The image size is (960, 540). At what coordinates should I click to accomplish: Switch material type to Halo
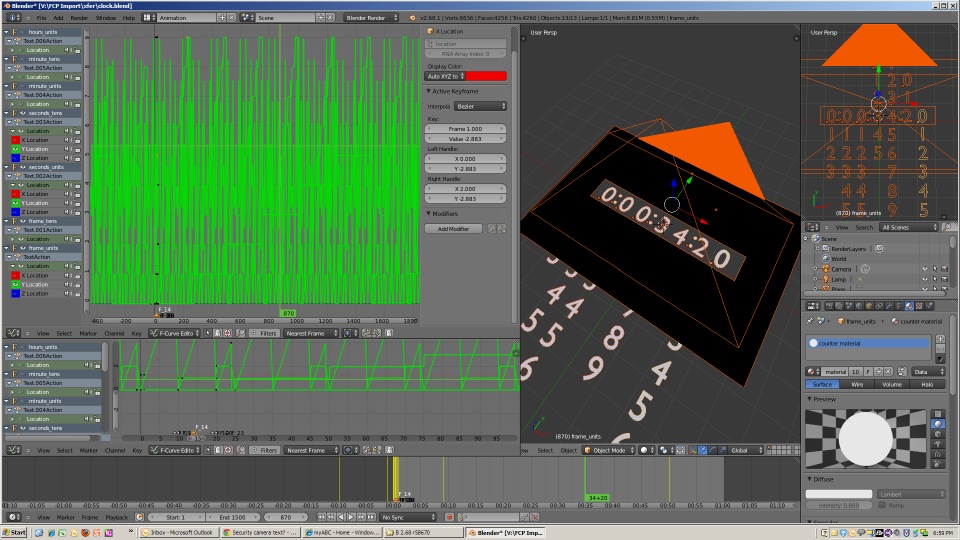pos(927,384)
